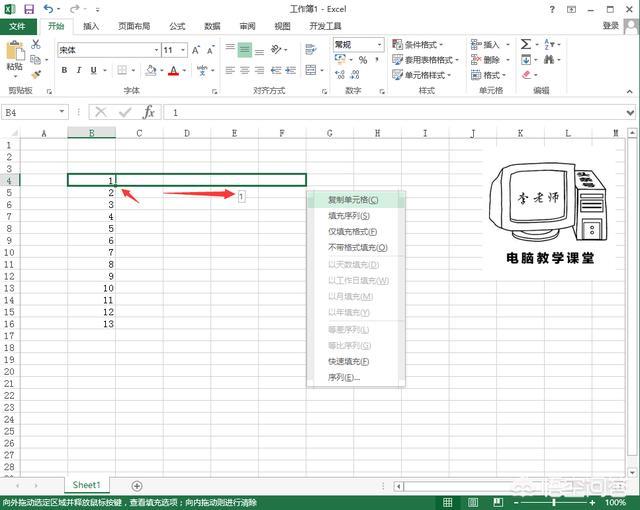The width and height of the screenshot is (640, 510).
Task: Click the Save icon in quick access toolbar
Action: coord(29,9)
